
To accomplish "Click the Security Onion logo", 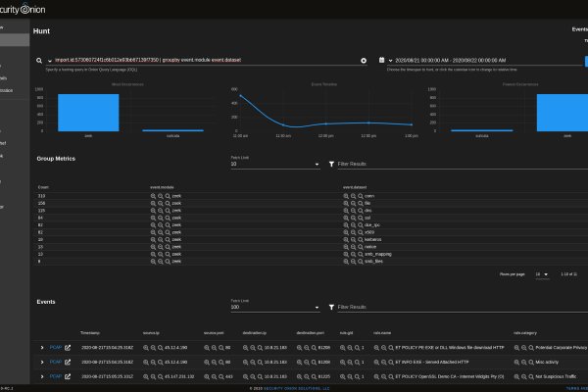I will 29,9.
